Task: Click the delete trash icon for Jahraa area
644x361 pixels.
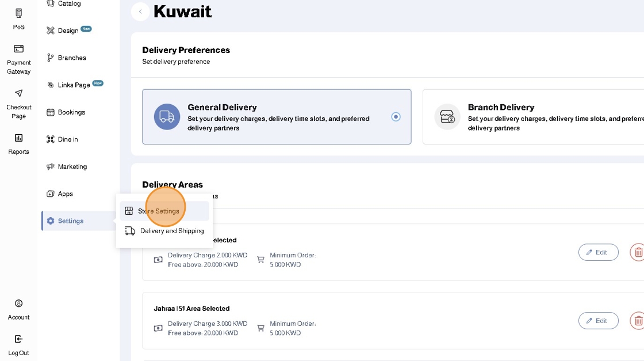Action: 637,321
